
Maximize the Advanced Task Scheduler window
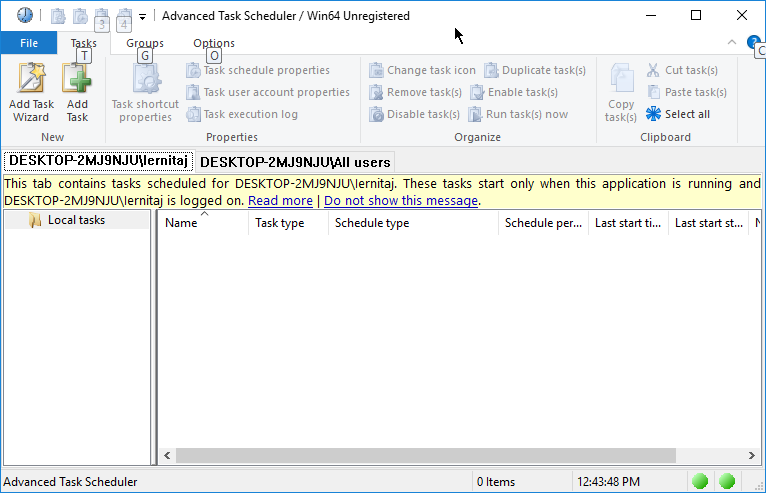click(696, 15)
